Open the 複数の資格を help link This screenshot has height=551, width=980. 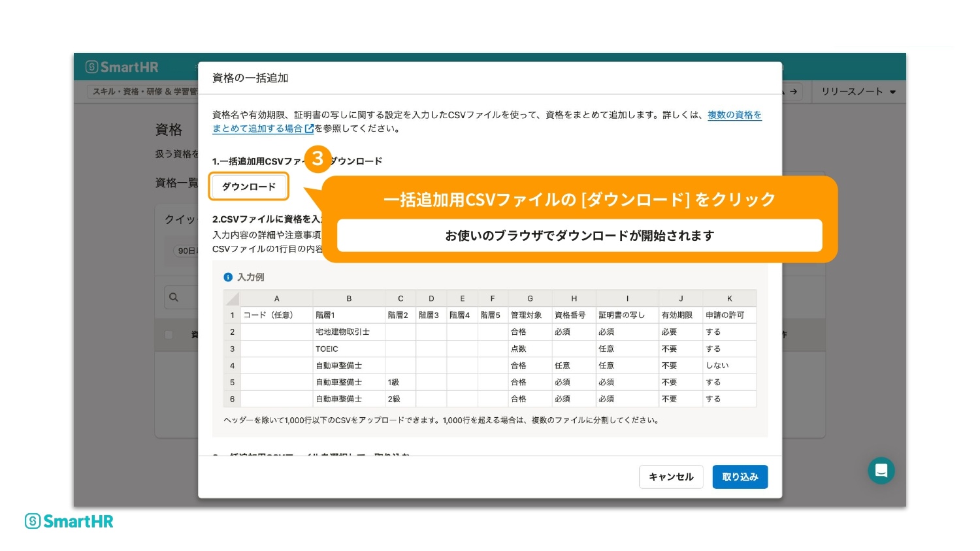[734, 115]
